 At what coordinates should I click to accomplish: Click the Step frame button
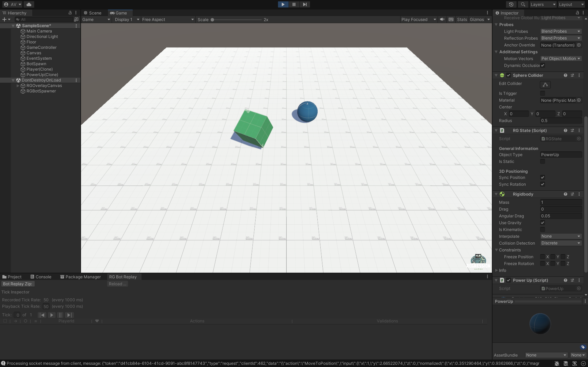(305, 4)
